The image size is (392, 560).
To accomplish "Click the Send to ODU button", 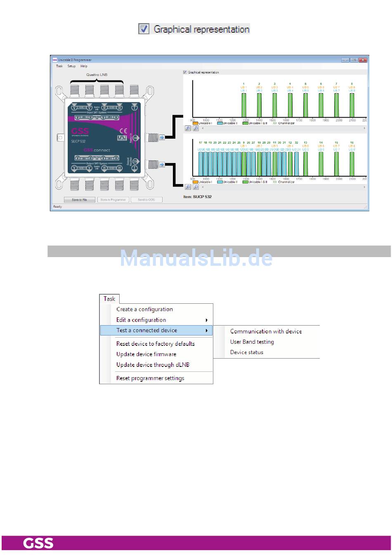I will [x=146, y=200].
